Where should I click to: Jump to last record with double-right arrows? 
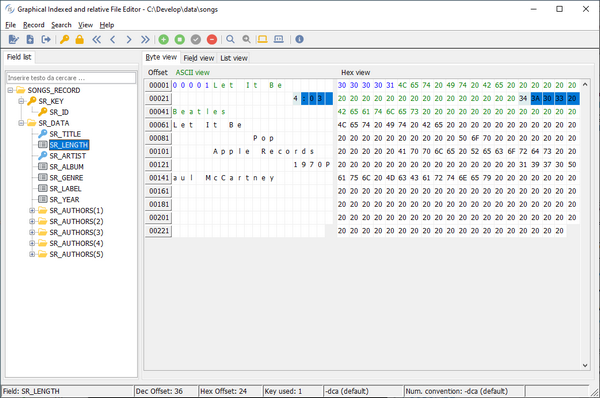(145, 39)
